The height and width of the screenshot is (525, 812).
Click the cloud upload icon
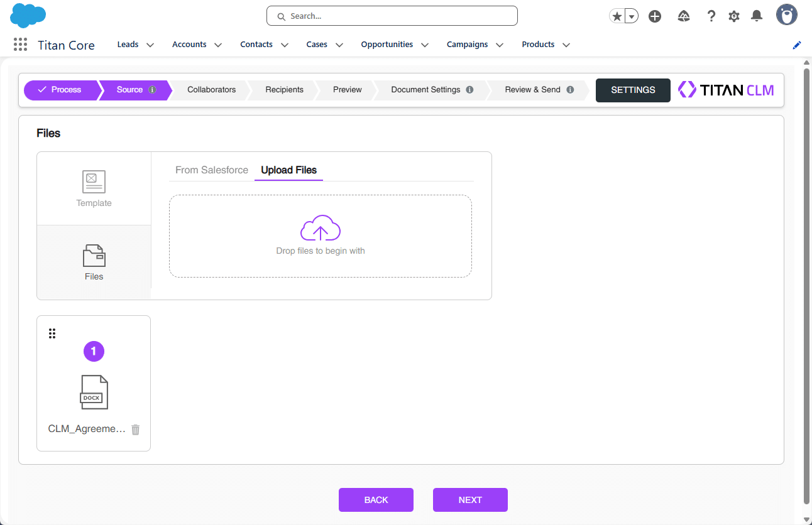click(321, 228)
